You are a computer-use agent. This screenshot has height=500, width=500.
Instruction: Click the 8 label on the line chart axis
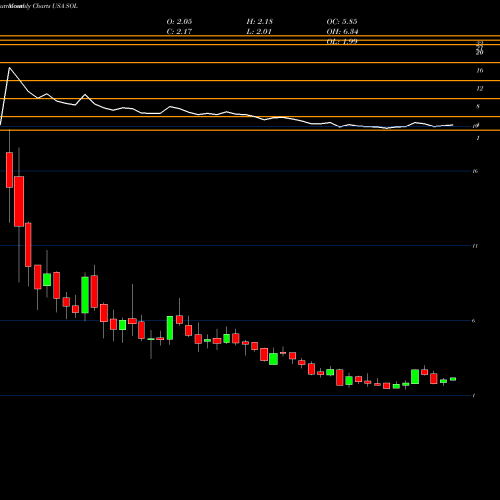478,107
